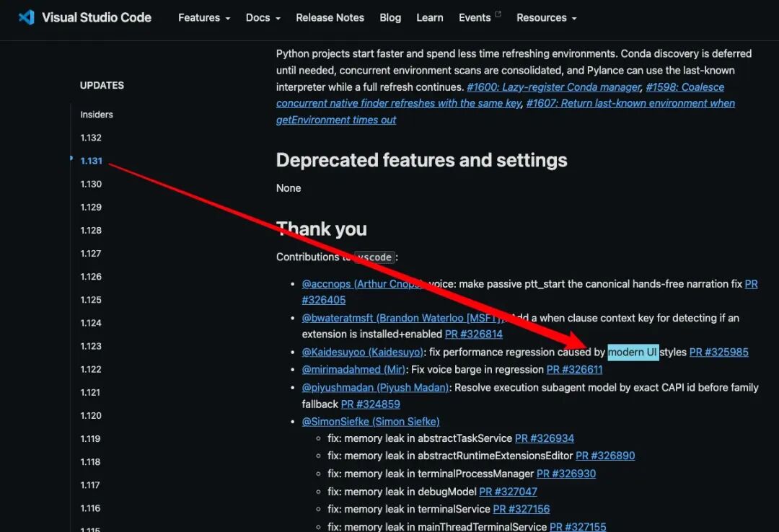Viewport: 779px width, 532px height.
Task: Open PR #325985 link
Action: pos(718,353)
